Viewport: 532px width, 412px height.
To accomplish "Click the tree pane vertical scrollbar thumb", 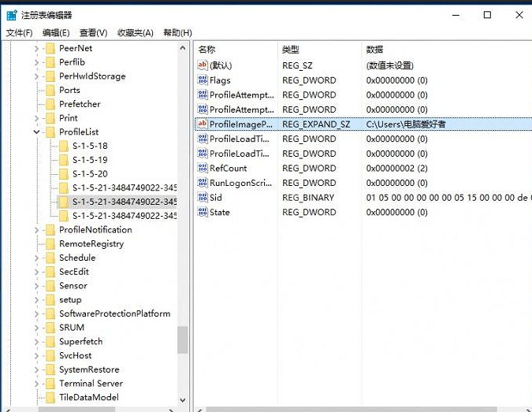I will [183, 340].
